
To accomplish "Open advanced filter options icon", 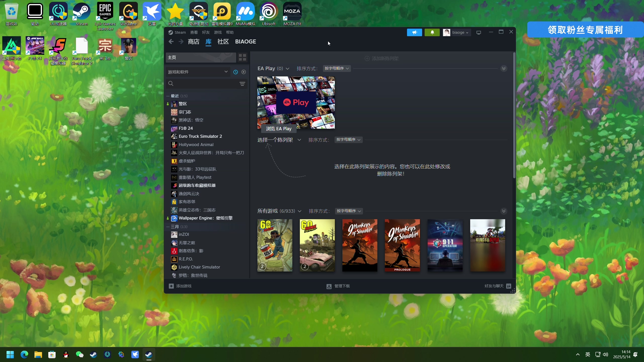I will pyautogui.click(x=242, y=84).
